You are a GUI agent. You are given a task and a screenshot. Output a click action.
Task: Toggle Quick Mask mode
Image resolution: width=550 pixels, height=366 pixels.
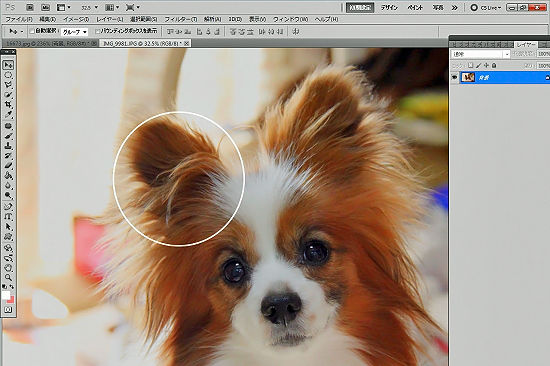tap(8, 310)
